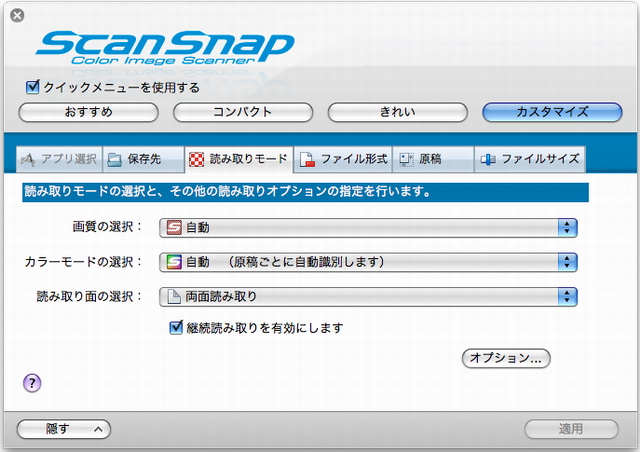Open the 原稿 tab
The width and height of the screenshot is (640, 452).
[x=433, y=159]
